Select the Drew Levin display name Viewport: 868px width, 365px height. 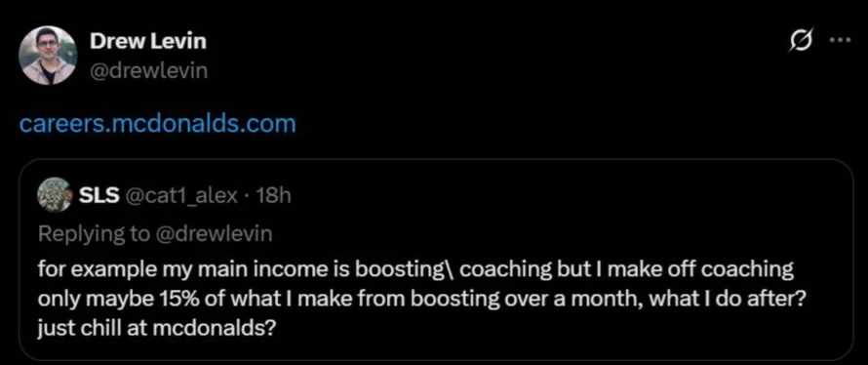(148, 41)
